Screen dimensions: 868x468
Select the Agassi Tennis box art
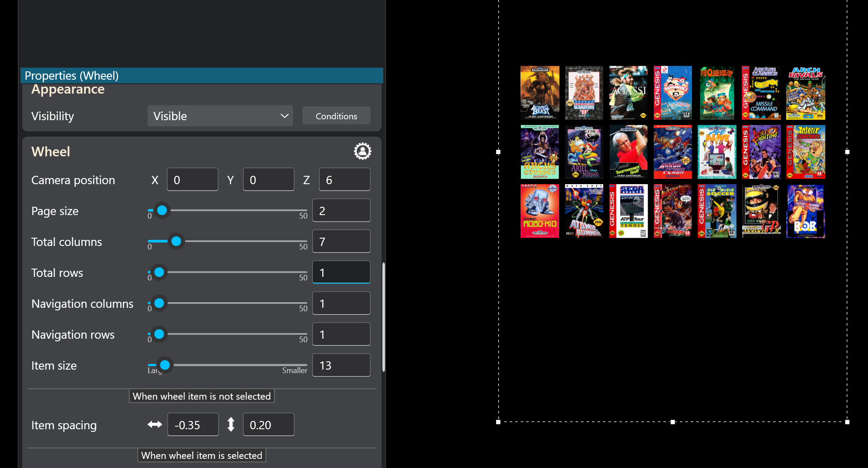628,93
